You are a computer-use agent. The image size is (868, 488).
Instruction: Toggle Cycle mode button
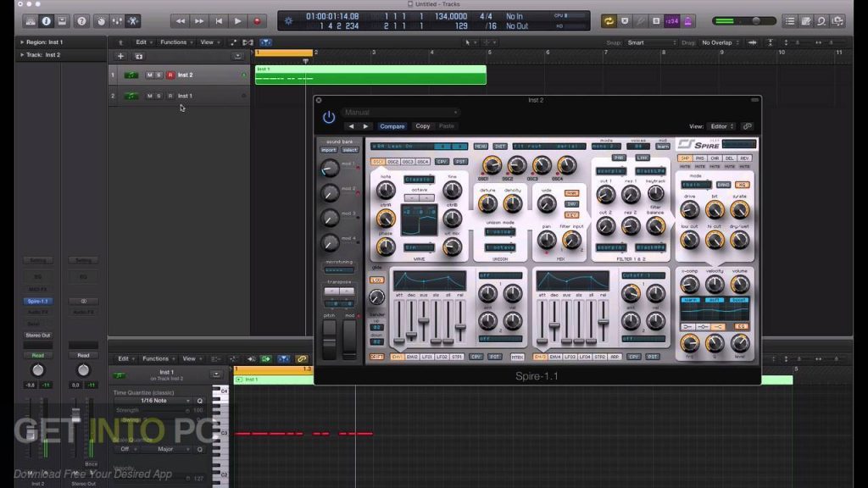[x=609, y=21]
